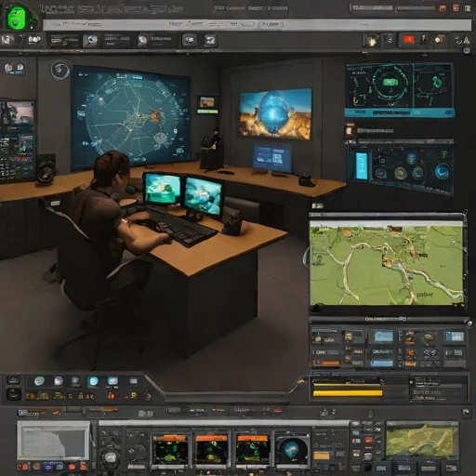Viewport: 476px width, 476px height.
Task: Click the orange button in lower control panel
Action: point(322,456)
